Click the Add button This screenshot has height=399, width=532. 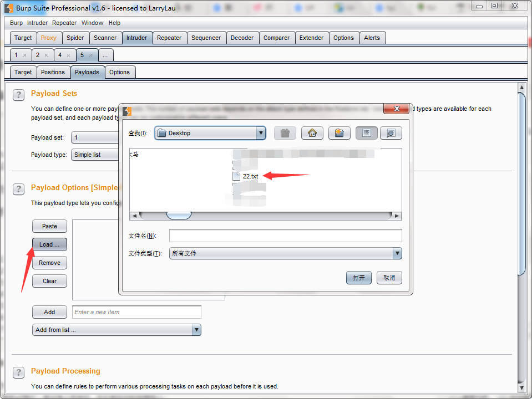49,312
